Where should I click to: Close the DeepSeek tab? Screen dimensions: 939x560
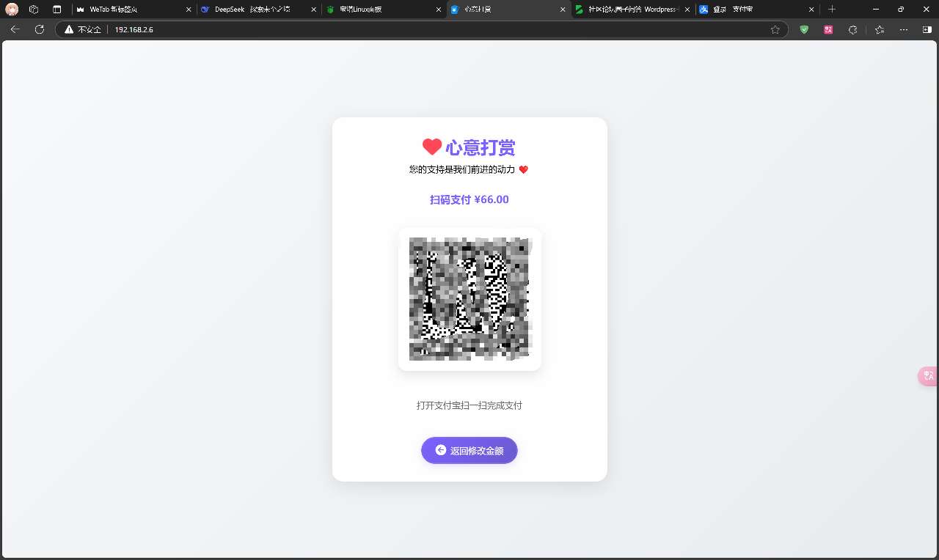[313, 10]
